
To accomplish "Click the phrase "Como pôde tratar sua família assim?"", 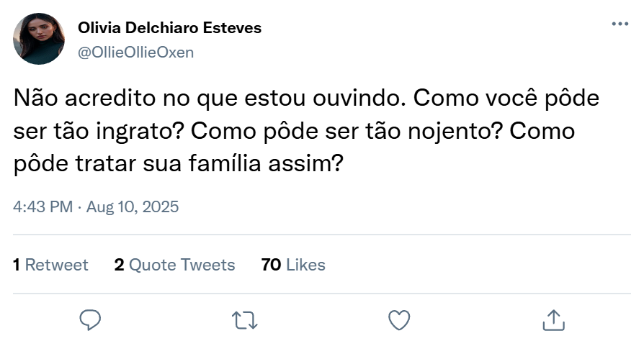I will [x=177, y=163].
